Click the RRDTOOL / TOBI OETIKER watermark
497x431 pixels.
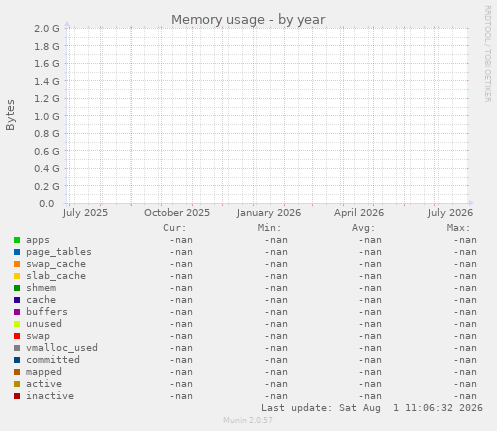[x=487, y=54]
